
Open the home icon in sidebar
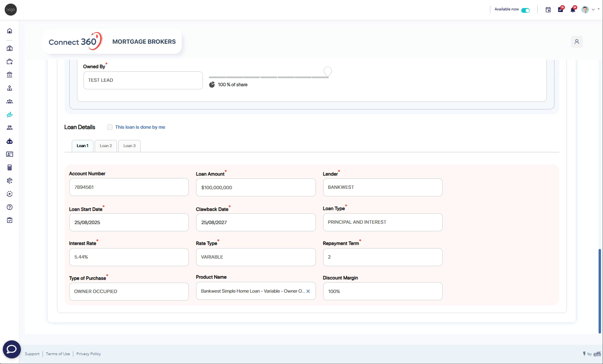[x=10, y=31]
